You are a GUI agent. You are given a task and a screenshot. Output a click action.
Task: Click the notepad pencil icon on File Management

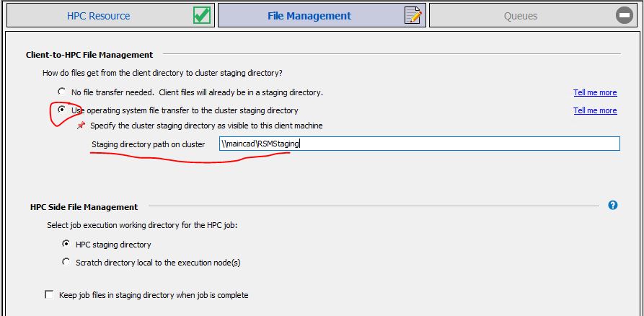point(413,16)
